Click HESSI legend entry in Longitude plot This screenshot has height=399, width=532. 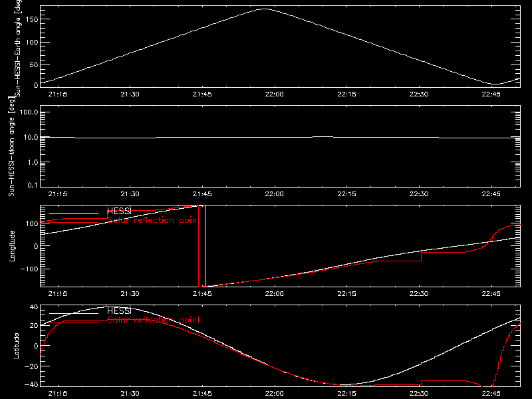pos(119,211)
